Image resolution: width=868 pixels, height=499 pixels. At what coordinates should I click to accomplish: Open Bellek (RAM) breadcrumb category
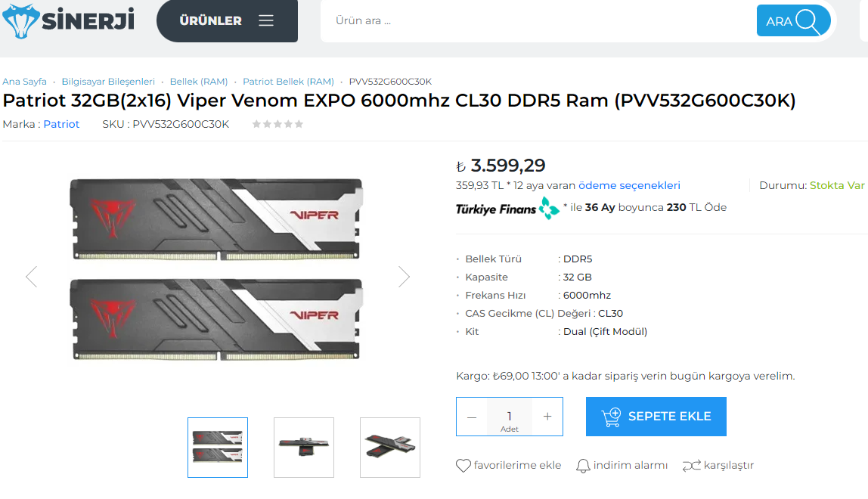click(199, 82)
